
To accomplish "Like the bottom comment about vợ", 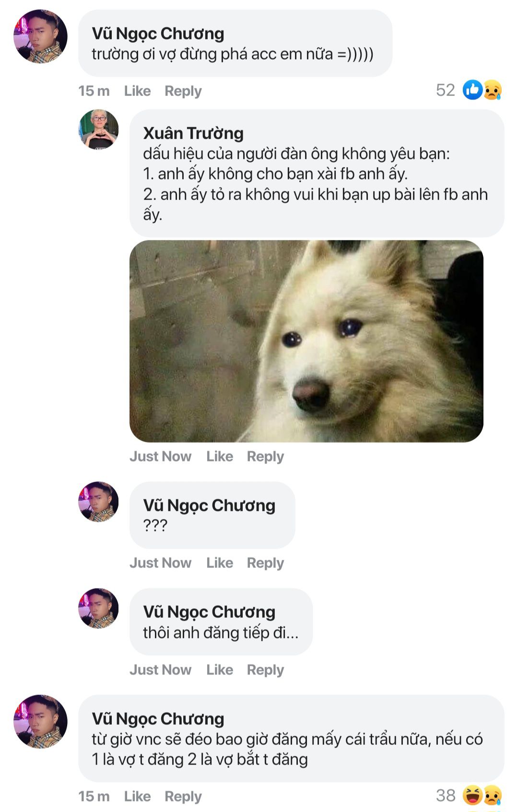I will tap(137, 796).
